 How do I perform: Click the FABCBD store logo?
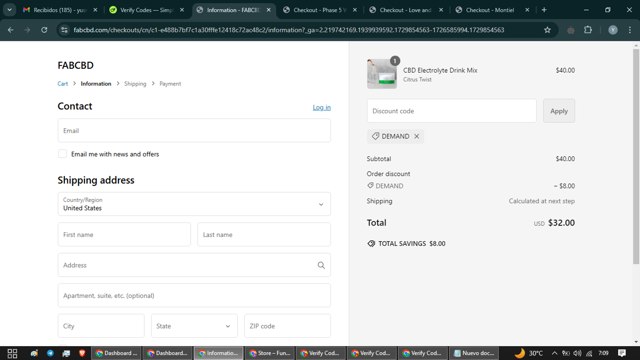tap(76, 65)
